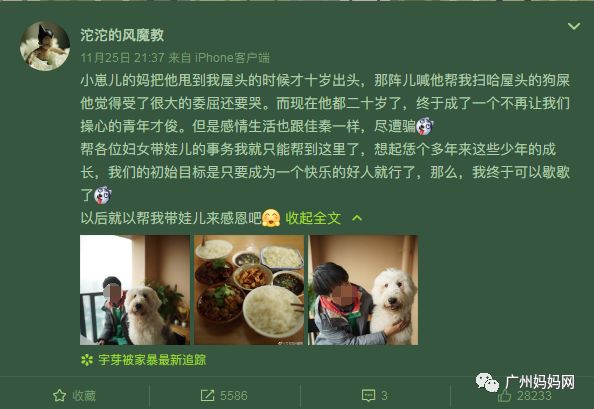Open the iPhone客户端 source link
Viewport: 594px width, 409px height.
[232, 58]
